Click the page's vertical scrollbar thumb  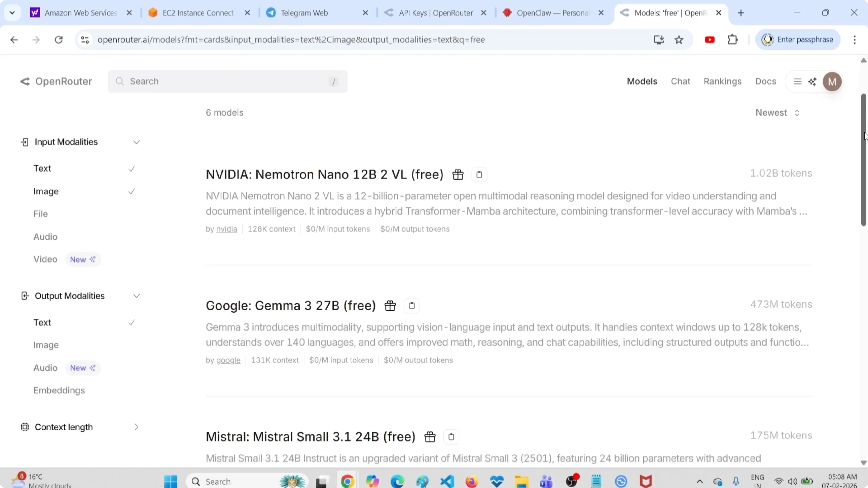tap(863, 160)
